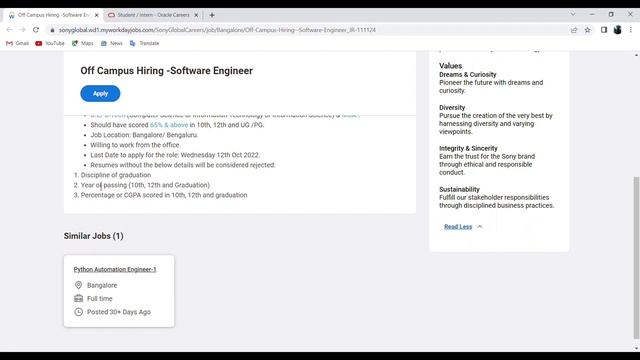Close the Oracle Careers tab
This screenshot has height=360, width=640.
(x=196, y=15)
